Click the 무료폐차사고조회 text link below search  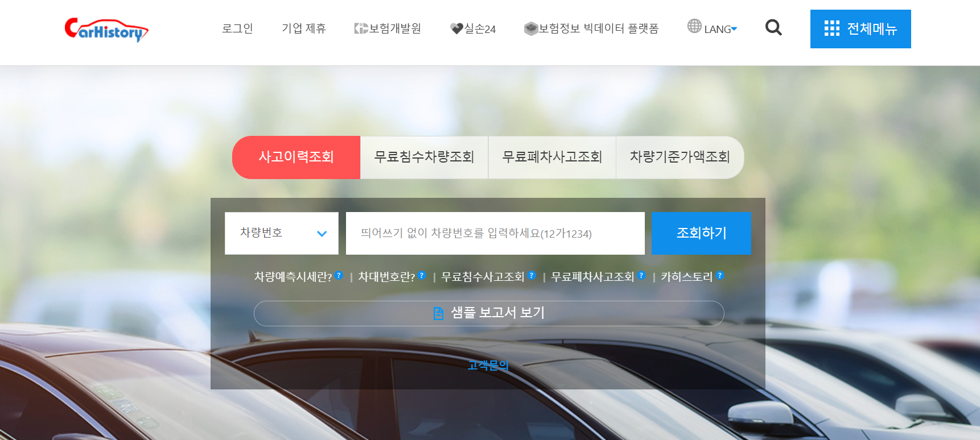[592, 277]
